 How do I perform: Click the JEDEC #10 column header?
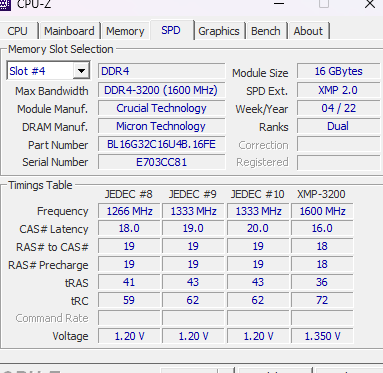(x=257, y=194)
